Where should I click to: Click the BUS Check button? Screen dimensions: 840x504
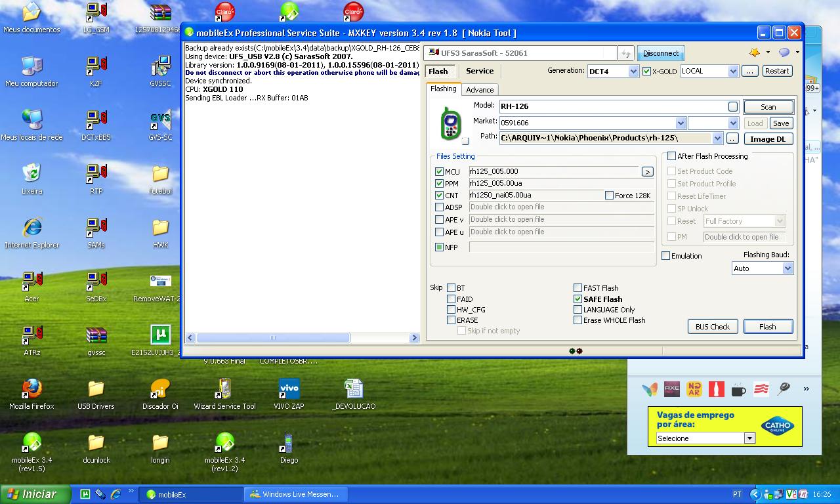click(x=713, y=327)
